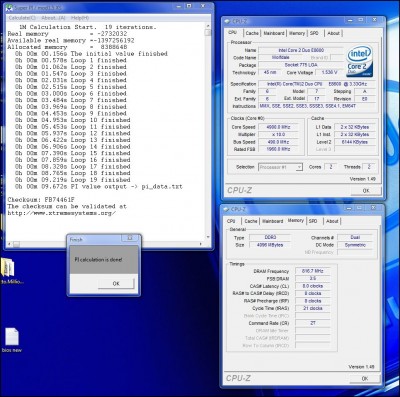Click the Cores count value
Screen dimensions: 400x397
pos(331,167)
